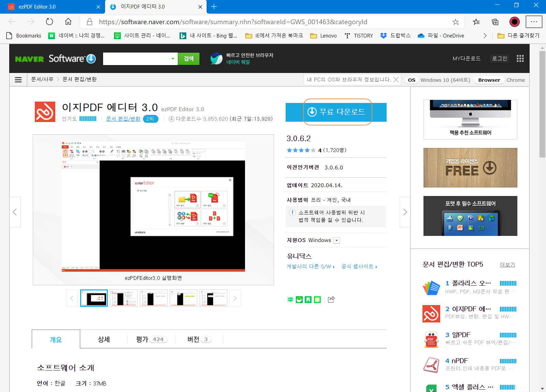The image size is (546, 392).
Task: Open the 다른 즐겨찾기 folder
Action: (518, 36)
